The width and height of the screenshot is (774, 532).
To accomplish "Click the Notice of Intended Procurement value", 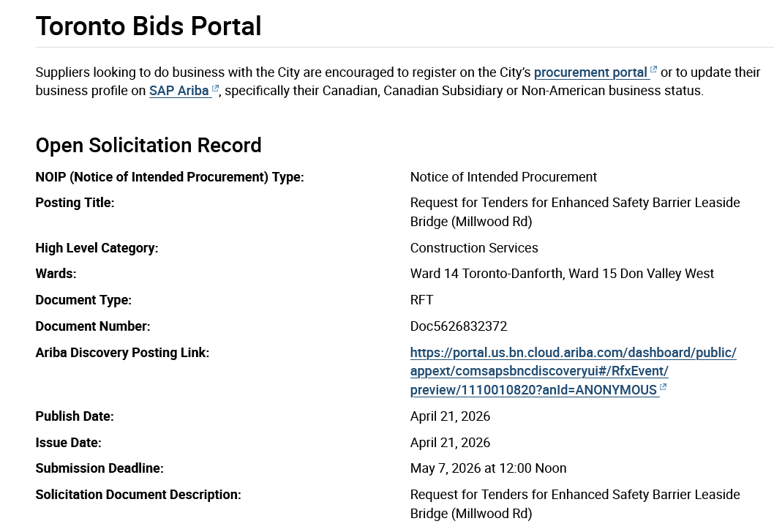I will 503,177.
